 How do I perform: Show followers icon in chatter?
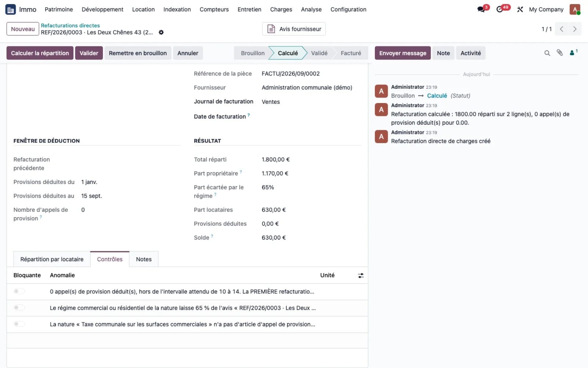coord(573,53)
